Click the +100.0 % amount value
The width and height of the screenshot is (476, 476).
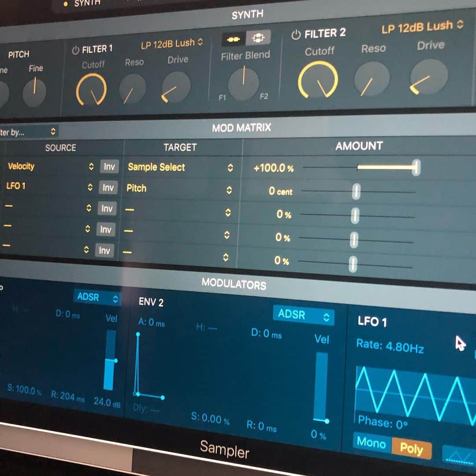click(274, 168)
